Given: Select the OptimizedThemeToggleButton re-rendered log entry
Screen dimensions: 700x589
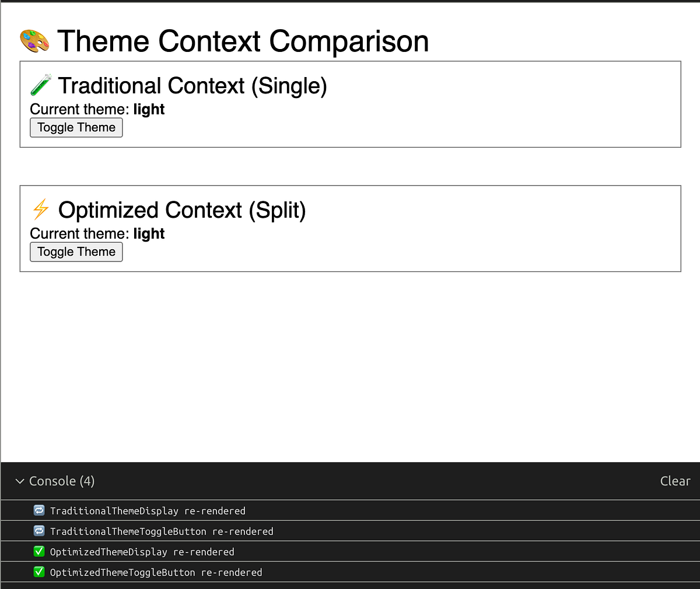Looking at the screenshot, I should (156, 572).
